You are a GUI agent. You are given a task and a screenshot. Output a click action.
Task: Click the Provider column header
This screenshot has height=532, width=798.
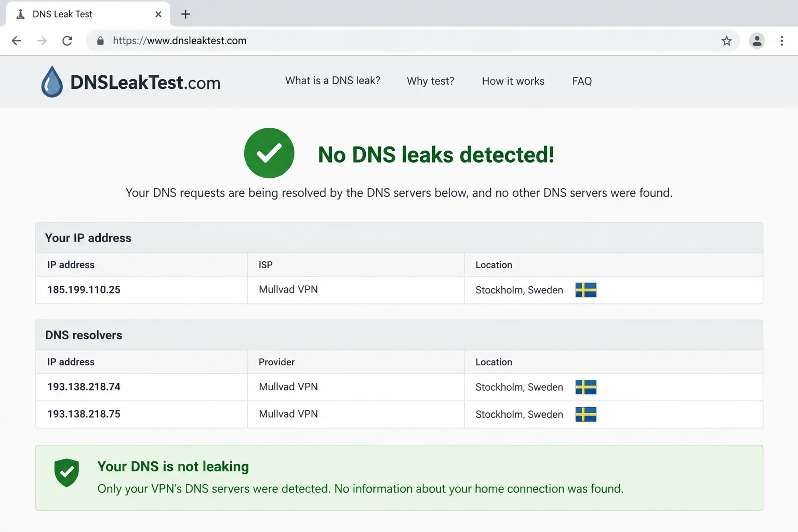click(x=276, y=362)
